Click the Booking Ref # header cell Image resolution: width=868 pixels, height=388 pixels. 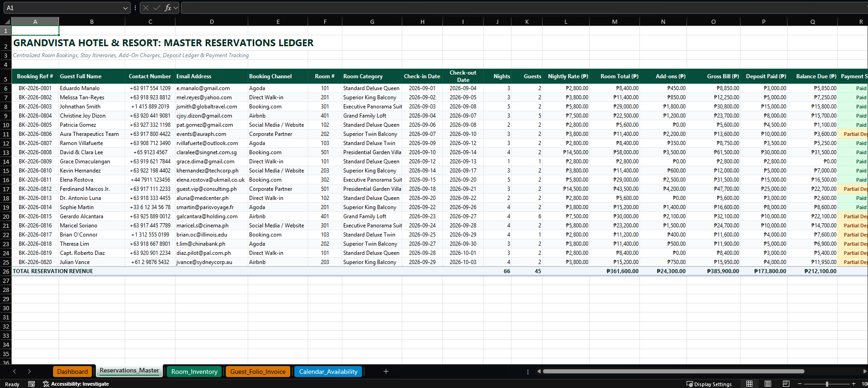point(35,76)
